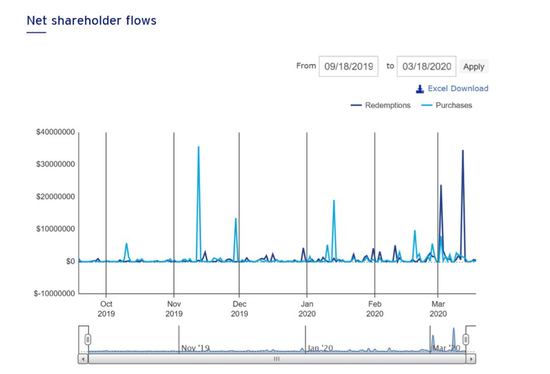Click the March redemptions highest peak
The image size is (550, 374).
(463, 151)
